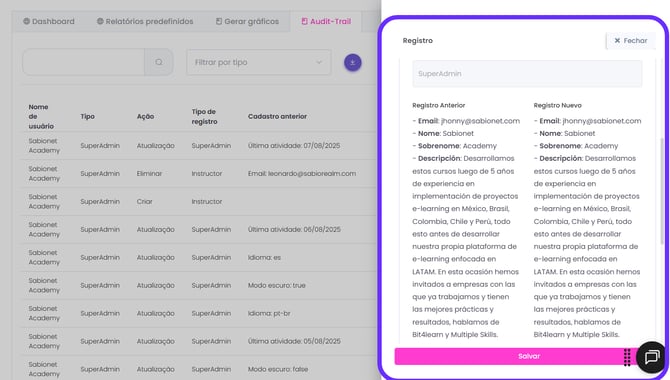This screenshot has height=380, width=670.
Task: Expand the Filtrar por tipo chevron arrow
Action: pyautogui.click(x=319, y=62)
